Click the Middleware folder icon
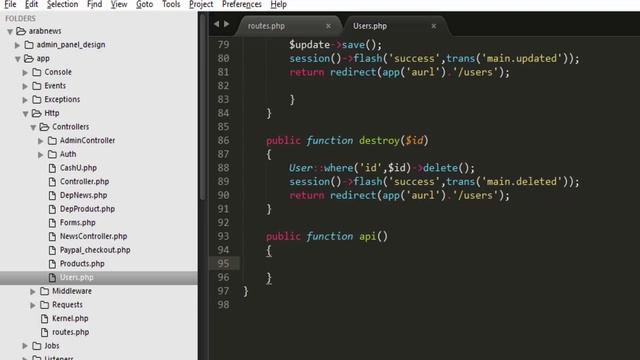 44,291
